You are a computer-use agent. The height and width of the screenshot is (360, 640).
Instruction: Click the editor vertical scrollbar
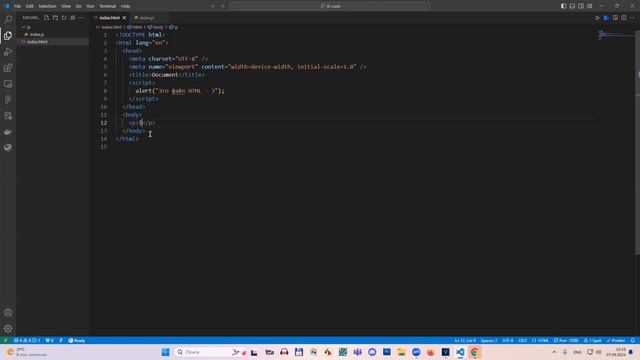pos(637,143)
